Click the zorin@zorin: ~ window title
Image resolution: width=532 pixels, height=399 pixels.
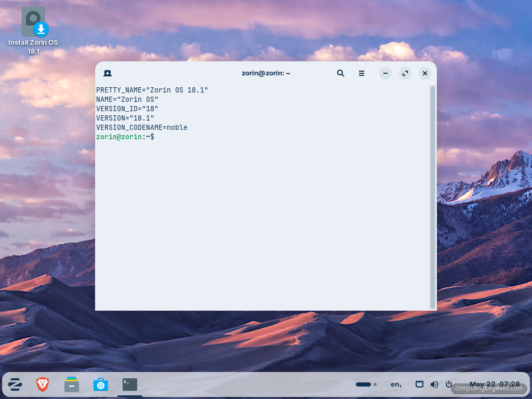pos(265,73)
